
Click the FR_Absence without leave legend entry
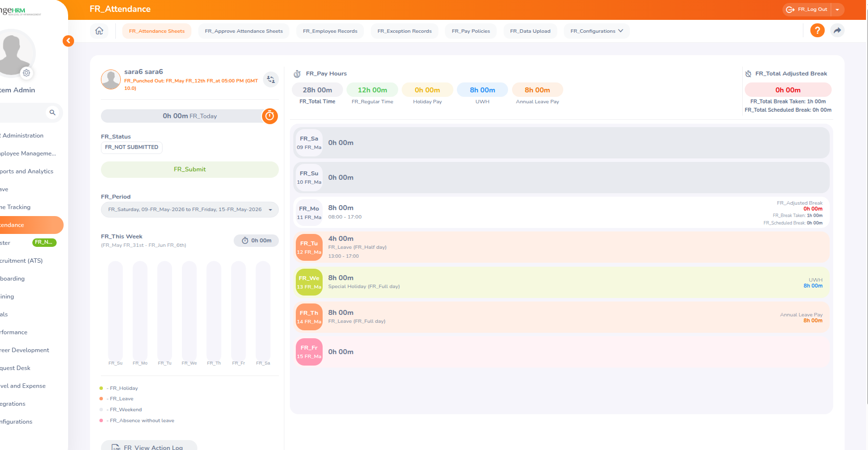(137, 421)
